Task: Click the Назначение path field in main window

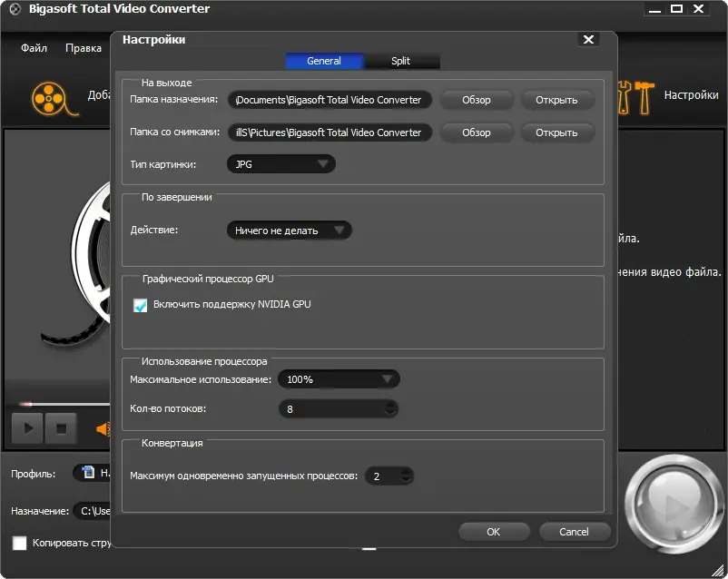Action: pyautogui.click(x=93, y=511)
